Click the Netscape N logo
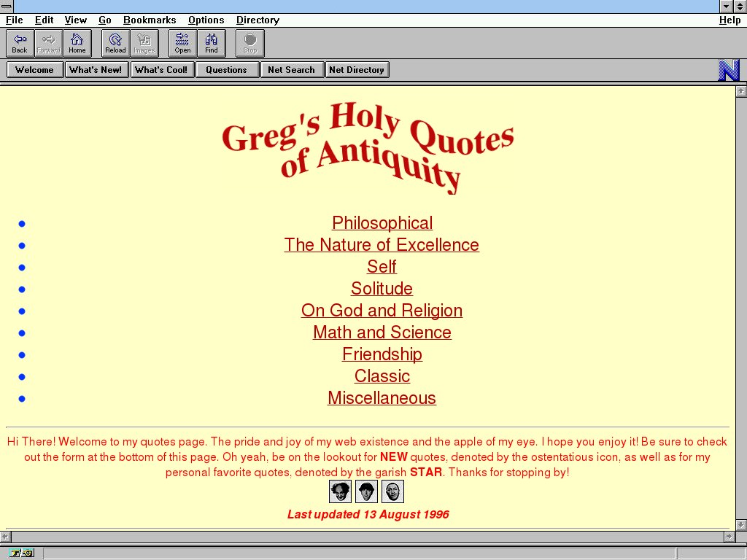Screen dimensions: 747x560 [729, 70]
